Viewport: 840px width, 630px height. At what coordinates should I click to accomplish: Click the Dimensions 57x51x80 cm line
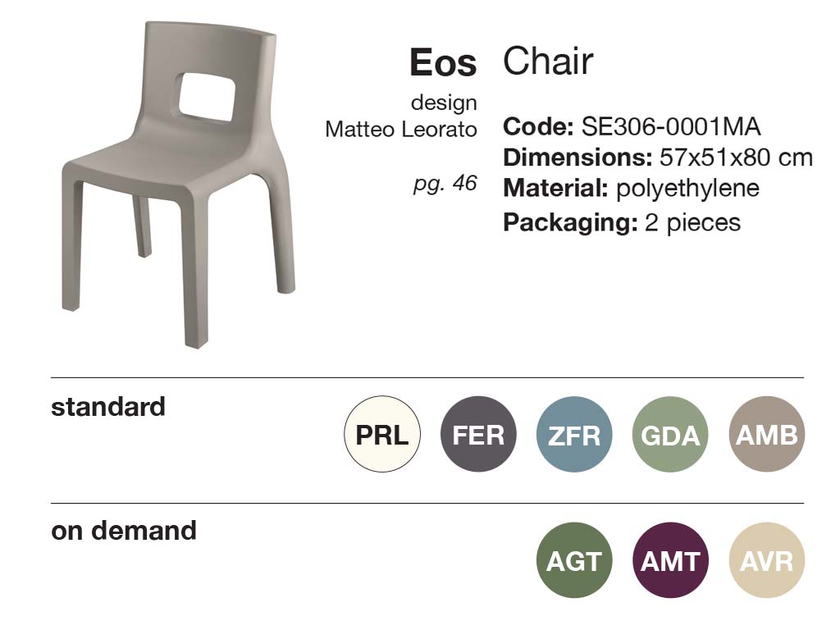point(658,157)
